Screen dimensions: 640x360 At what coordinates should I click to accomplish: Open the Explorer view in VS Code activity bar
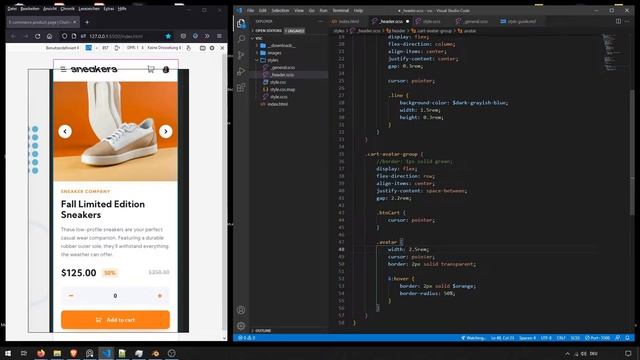tap(241, 23)
